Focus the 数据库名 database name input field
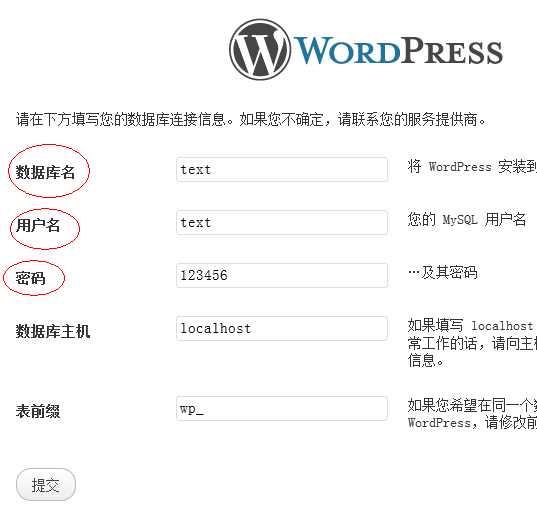Screen dimensions: 537x514 coord(282,170)
